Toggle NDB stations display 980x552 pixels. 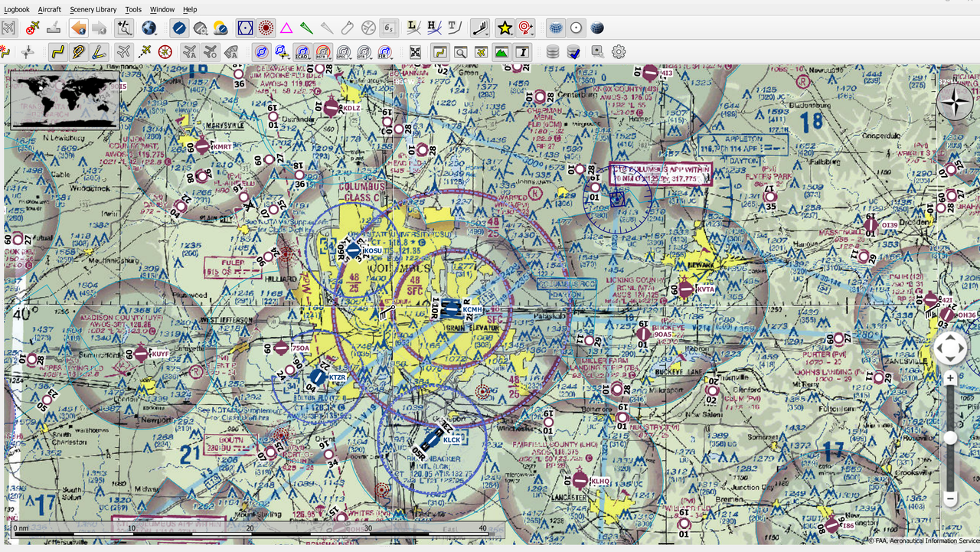[x=266, y=28]
